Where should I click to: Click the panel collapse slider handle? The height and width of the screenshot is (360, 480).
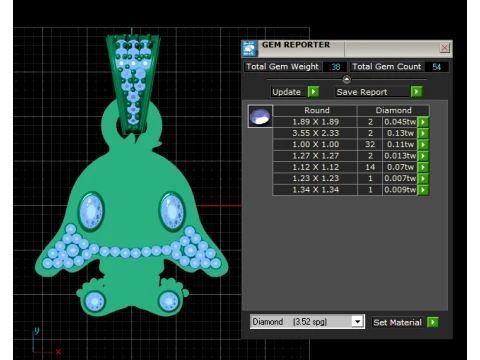347,79
